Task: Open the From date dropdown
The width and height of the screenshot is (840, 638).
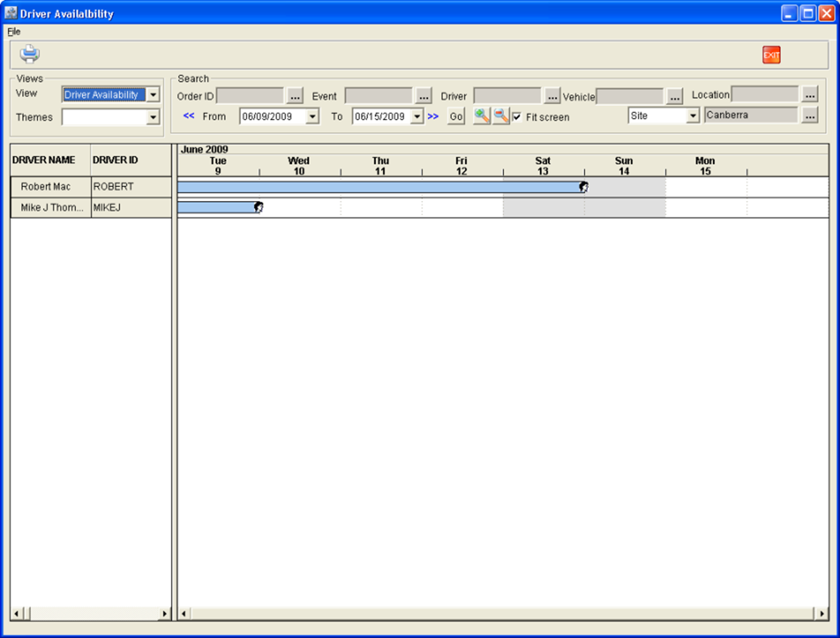Action: 312,117
